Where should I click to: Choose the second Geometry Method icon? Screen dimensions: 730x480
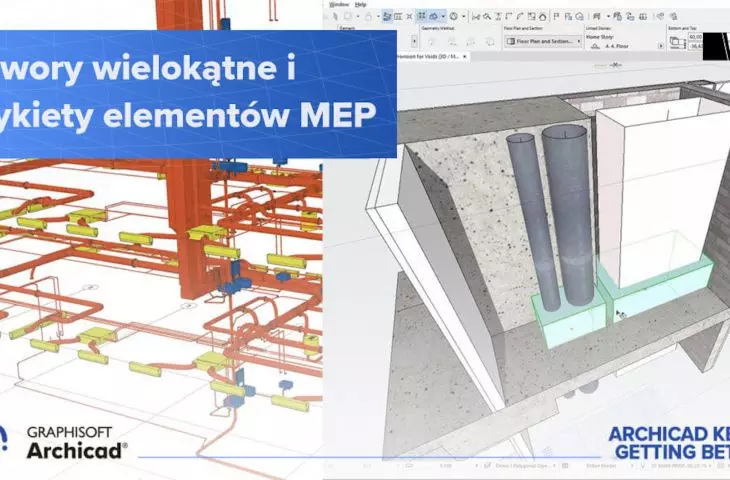[452, 41]
